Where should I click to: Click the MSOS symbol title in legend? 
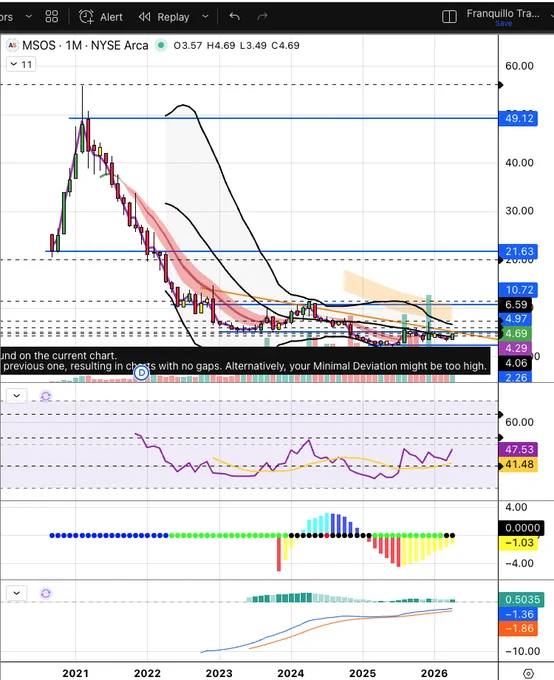[x=85, y=45]
